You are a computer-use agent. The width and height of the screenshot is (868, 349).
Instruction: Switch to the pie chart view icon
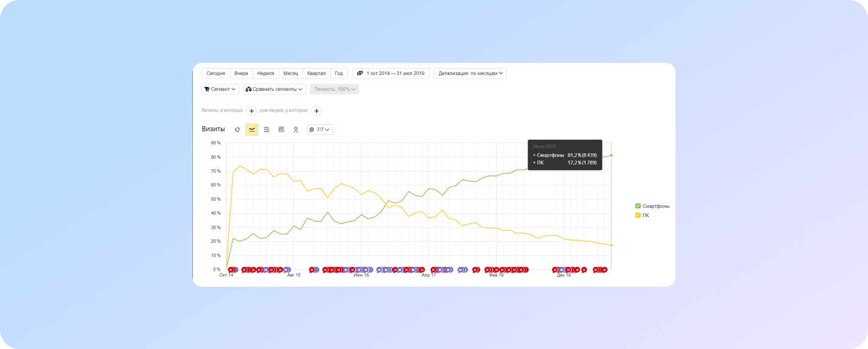coord(237,130)
